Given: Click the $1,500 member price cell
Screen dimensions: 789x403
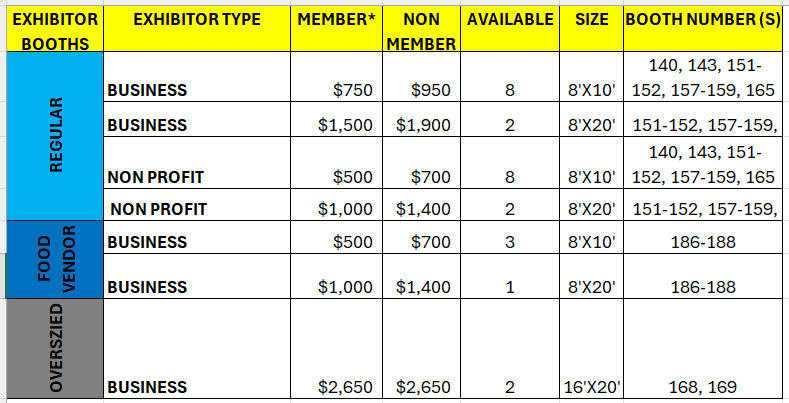Looking at the screenshot, I should tap(336, 119).
